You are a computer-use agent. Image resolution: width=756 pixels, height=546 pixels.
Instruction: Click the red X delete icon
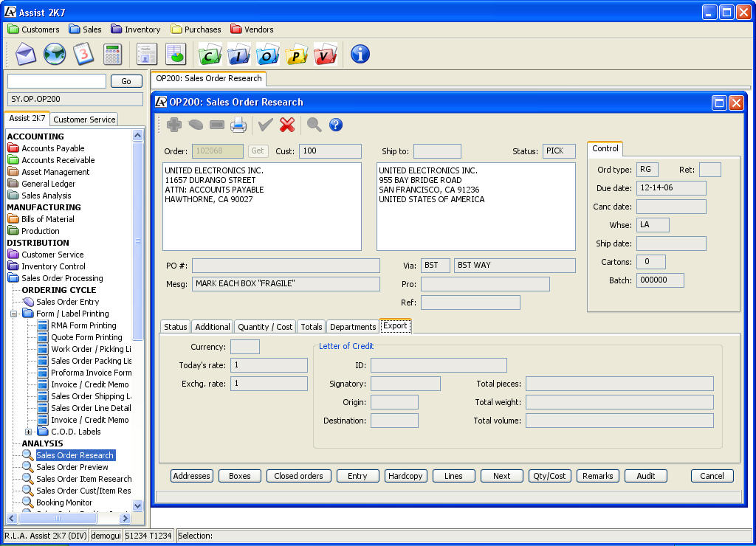(287, 125)
